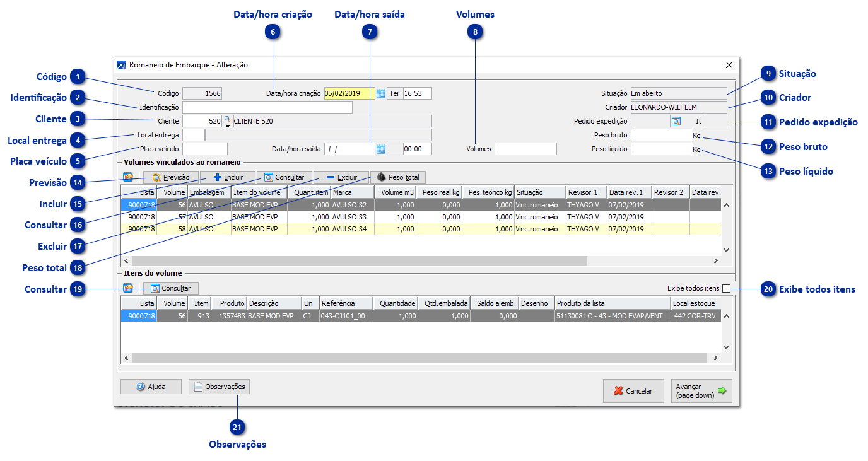Click the Previsão button
The image size is (868, 461).
pos(171,178)
